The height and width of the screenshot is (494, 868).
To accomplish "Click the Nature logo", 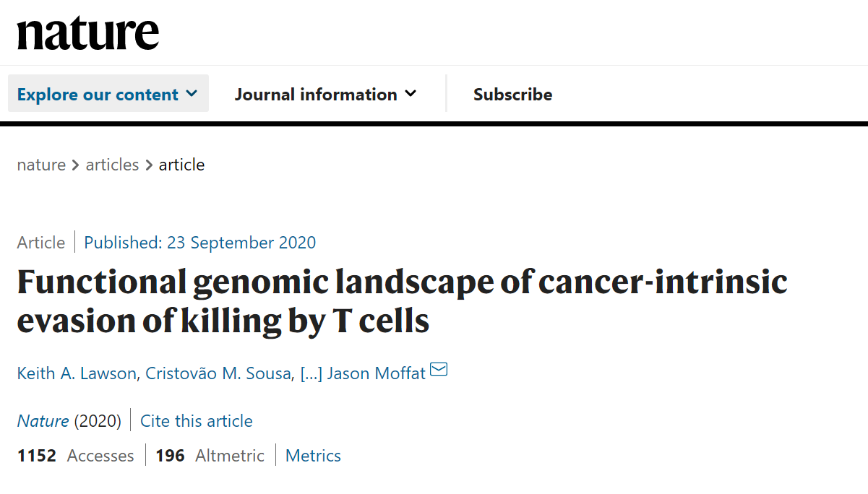I will [x=88, y=33].
